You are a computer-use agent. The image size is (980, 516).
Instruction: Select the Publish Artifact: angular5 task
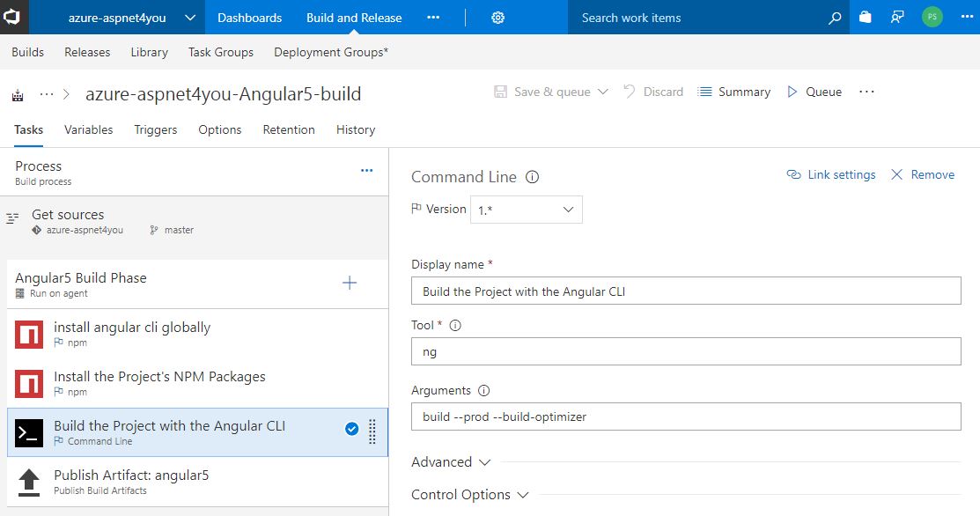click(x=197, y=483)
